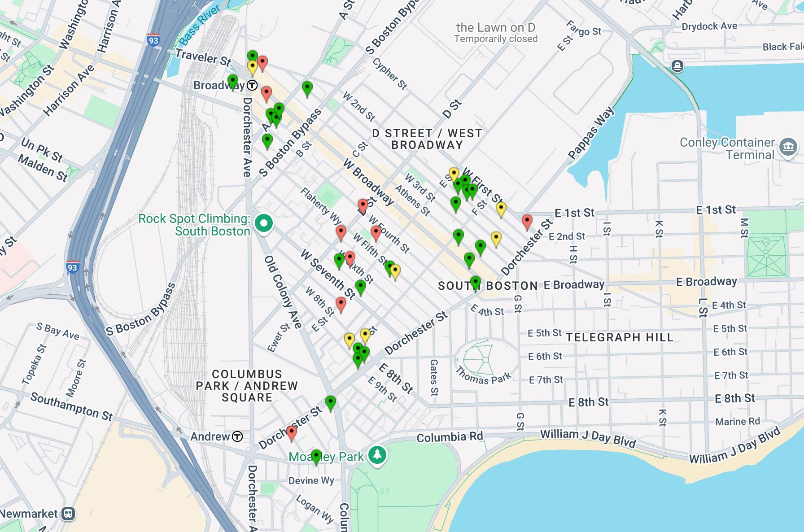This screenshot has height=532, width=804.
Task: Select the "Devine Wy" label
Action: [311, 480]
